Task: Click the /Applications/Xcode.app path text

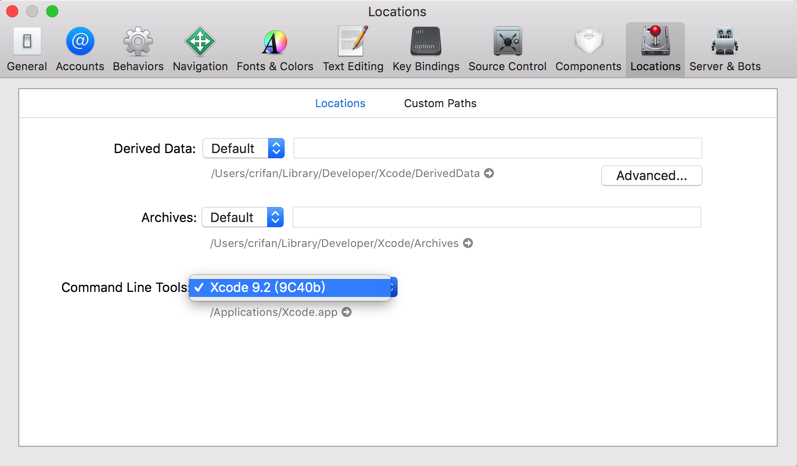Action: [274, 312]
